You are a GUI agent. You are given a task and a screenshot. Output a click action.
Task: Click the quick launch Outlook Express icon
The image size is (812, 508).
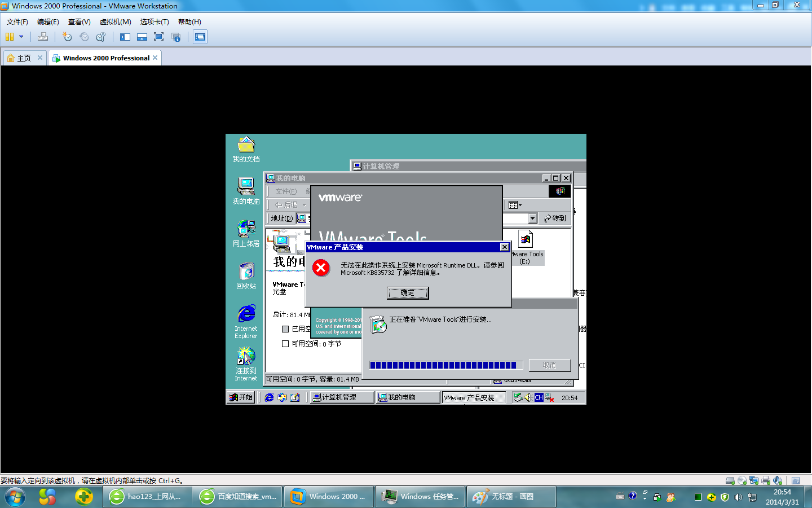(x=282, y=397)
